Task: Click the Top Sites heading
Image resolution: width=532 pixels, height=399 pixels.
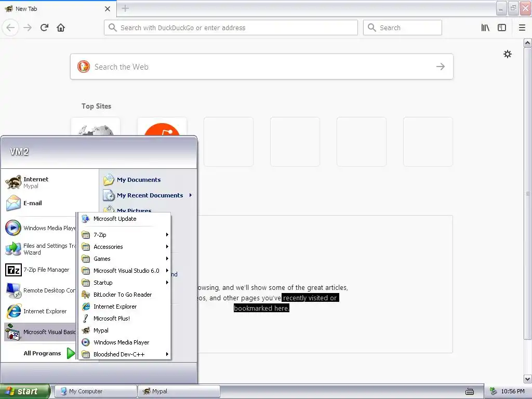Action: [96, 106]
